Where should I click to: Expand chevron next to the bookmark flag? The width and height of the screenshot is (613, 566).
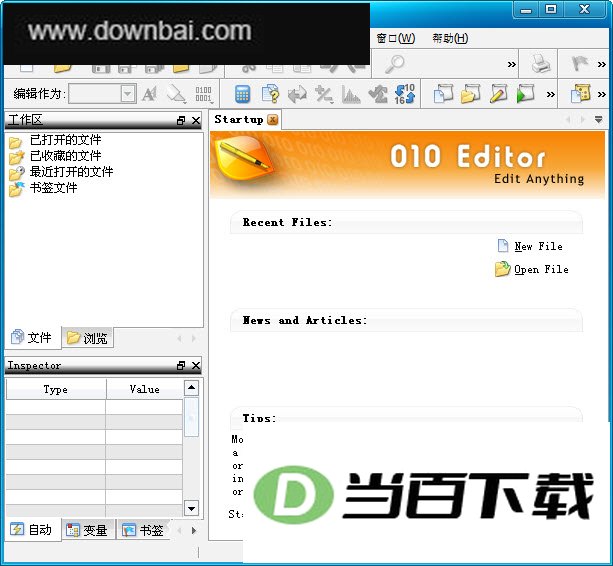click(602, 64)
